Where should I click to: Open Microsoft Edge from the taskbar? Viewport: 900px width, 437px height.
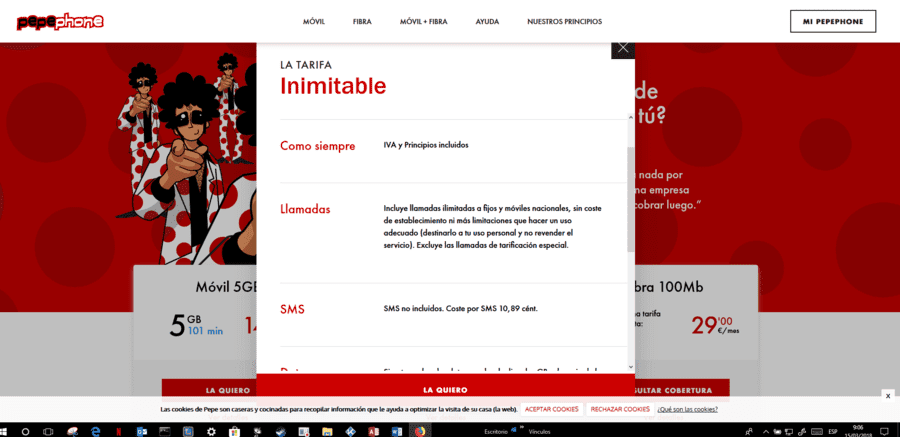point(95,431)
